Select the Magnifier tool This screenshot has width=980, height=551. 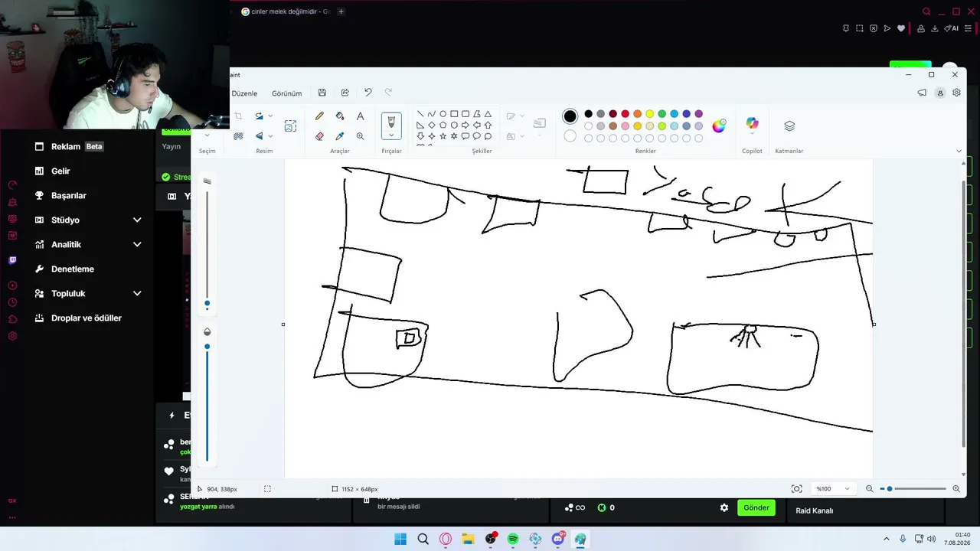point(360,135)
